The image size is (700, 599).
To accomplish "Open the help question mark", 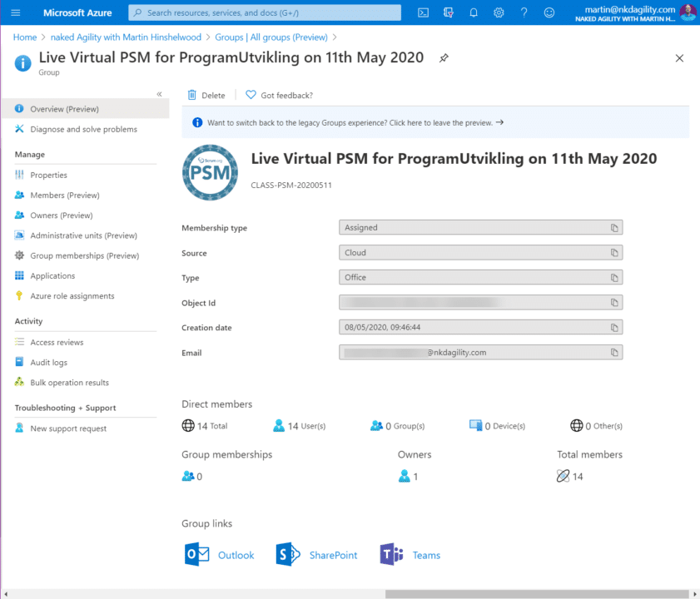I will coord(524,12).
